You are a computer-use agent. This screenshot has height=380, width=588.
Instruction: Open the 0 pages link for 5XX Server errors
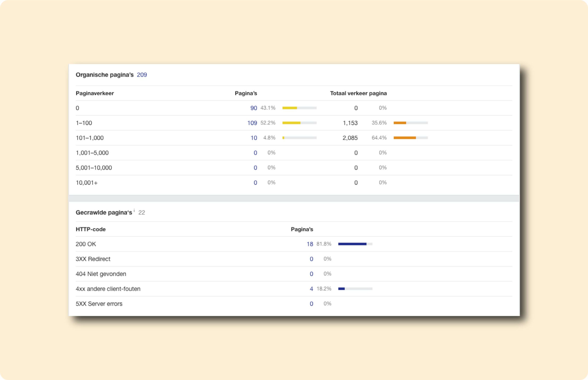click(x=311, y=304)
